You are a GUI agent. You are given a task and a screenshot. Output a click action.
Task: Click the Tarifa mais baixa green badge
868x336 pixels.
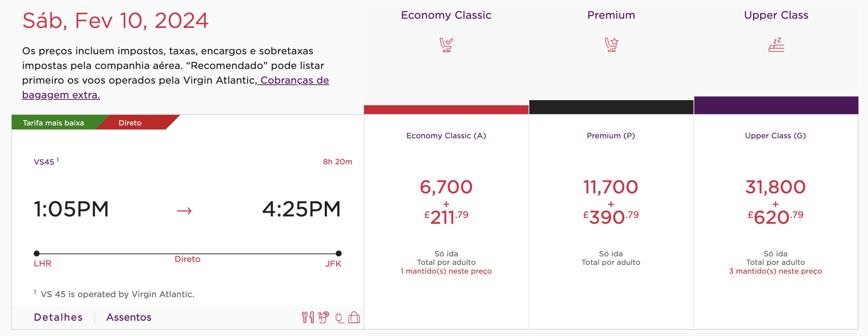54,123
